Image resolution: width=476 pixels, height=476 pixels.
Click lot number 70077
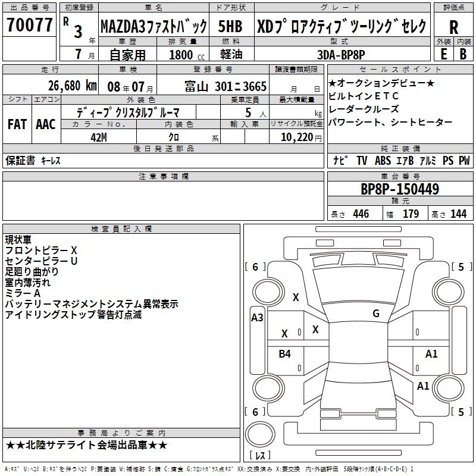tap(29, 25)
